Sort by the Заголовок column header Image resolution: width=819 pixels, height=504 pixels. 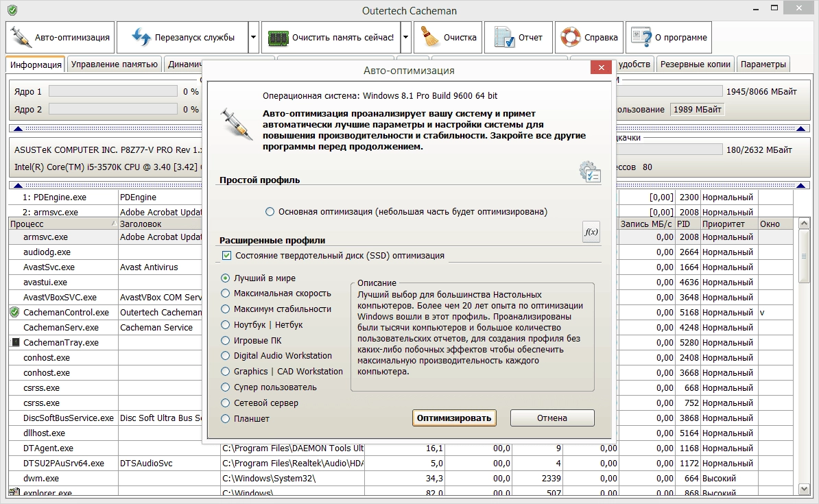160,224
